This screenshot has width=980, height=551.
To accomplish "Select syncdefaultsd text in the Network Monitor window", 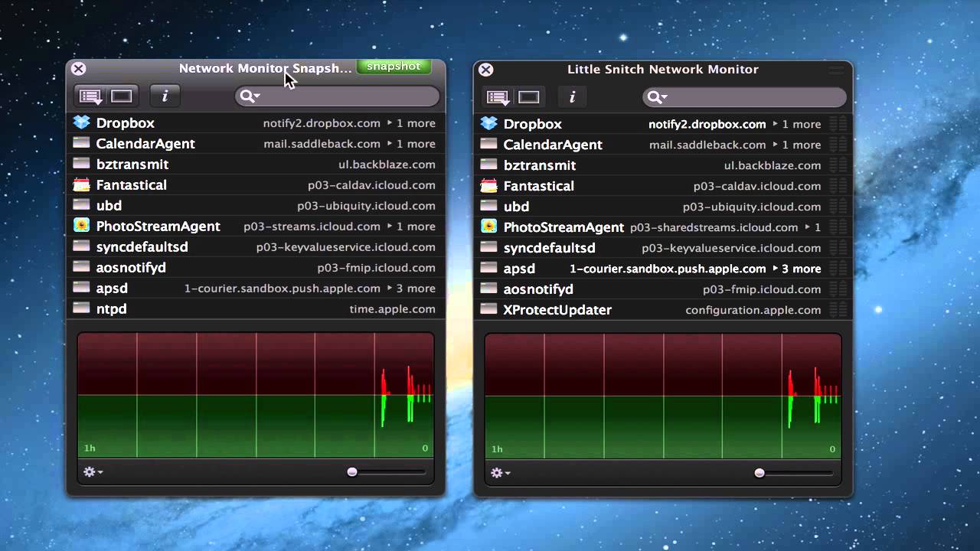I will pyautogui.click(x=549, y=248).
